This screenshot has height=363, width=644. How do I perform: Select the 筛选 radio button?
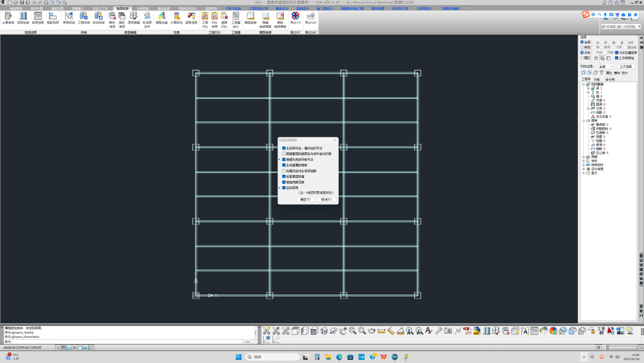pos(582,47)
